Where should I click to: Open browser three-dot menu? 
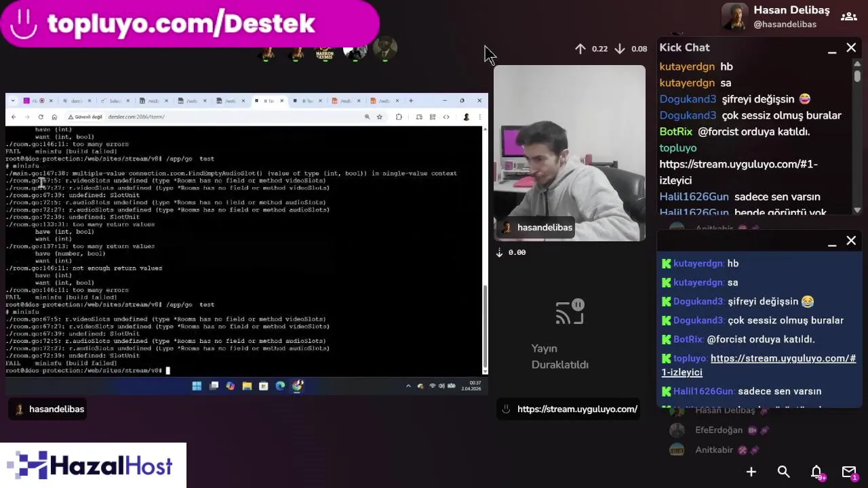479,117
